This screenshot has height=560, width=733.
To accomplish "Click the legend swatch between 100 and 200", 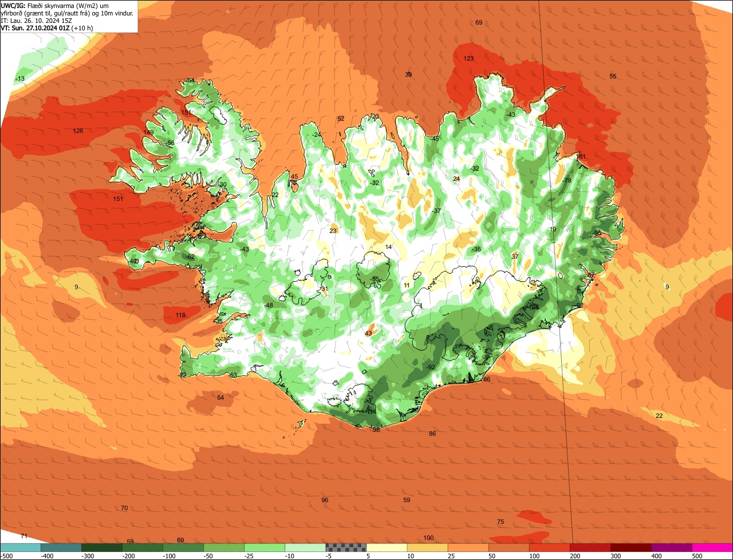I will click(549, 547).
